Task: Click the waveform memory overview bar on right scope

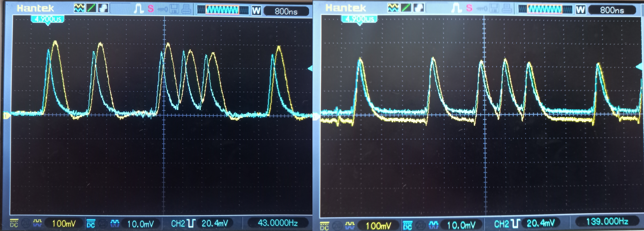Action: coord(545,9)
